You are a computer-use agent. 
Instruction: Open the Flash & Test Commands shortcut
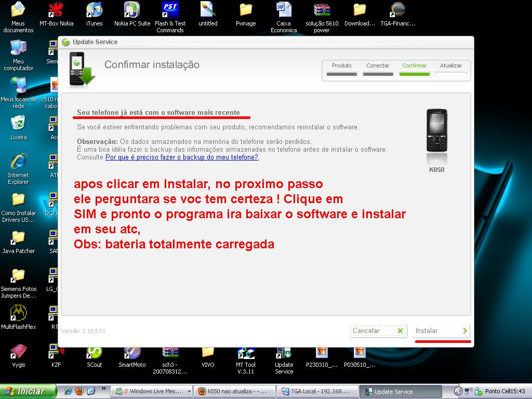tap(170, 17)
